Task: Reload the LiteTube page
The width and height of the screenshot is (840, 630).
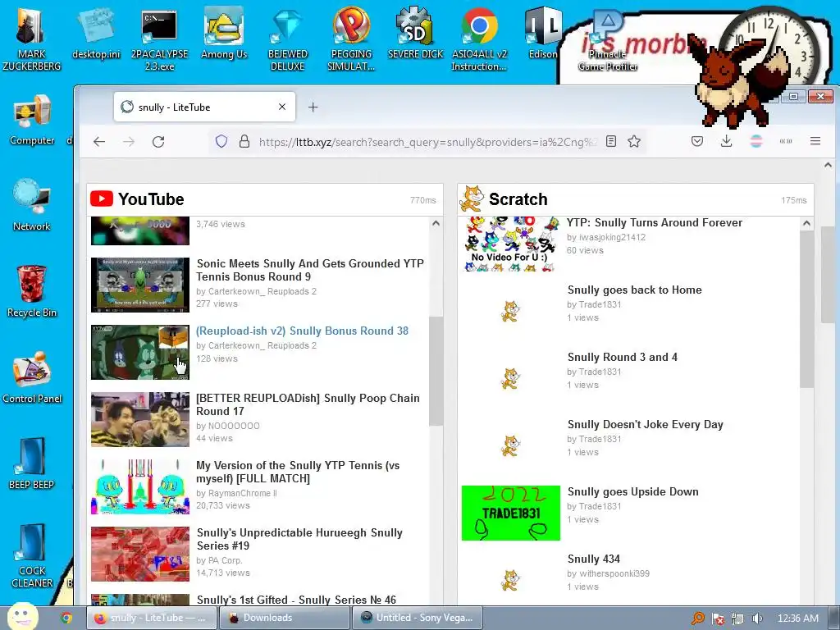Action: click(158, 141)
